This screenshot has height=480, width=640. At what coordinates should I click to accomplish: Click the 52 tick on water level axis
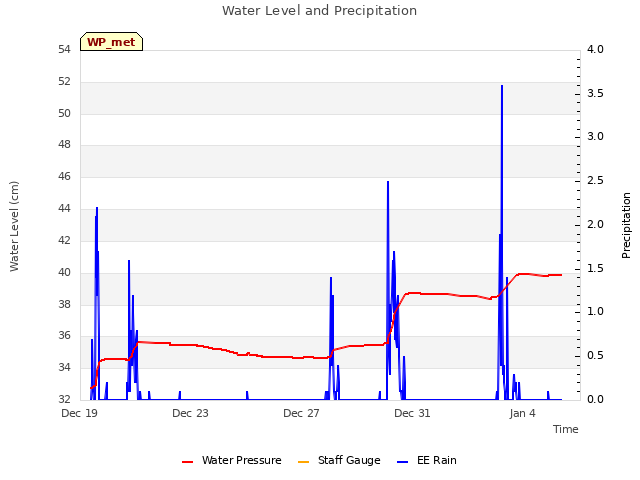pyautogui.click(x=64, y=82)
